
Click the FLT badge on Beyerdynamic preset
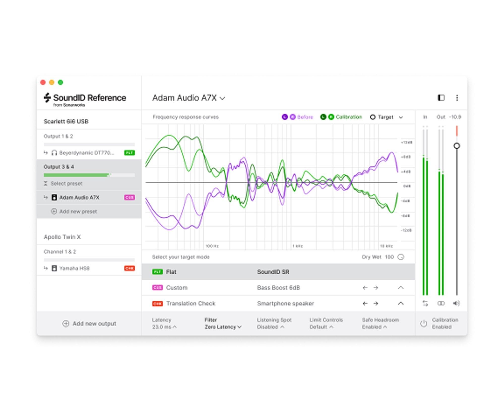[x=130, y=153]
